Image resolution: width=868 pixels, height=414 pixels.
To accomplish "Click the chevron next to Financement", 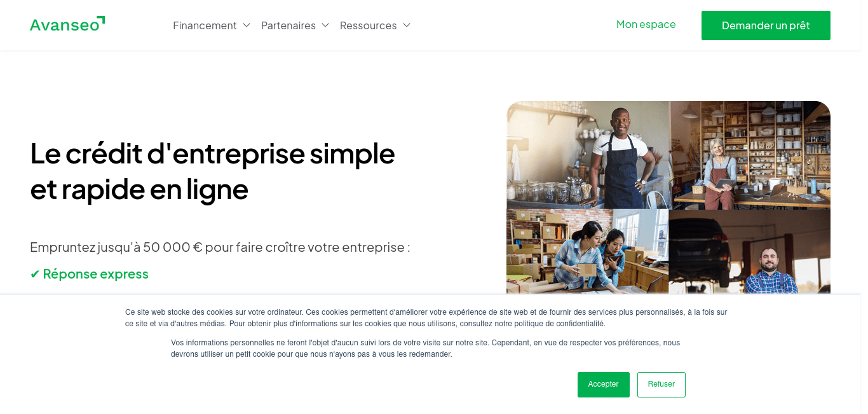I will pyautogui.click(x=247, y=25).
